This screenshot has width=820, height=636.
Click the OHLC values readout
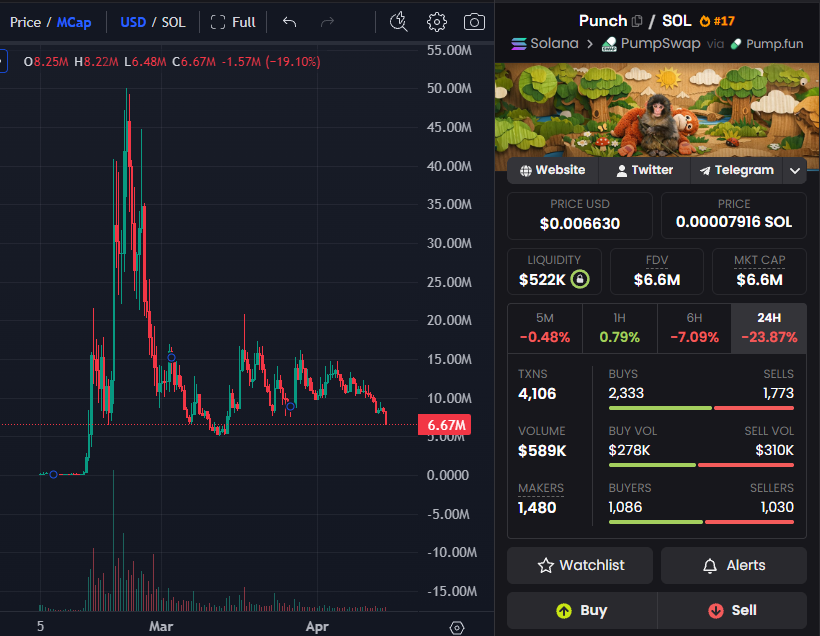(172, 62)
